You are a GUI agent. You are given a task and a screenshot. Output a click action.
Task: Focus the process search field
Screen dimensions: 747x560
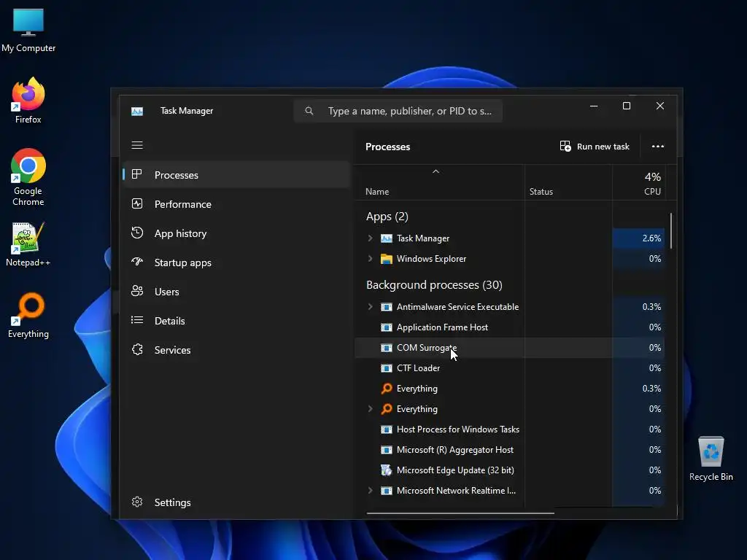[398, 111]
